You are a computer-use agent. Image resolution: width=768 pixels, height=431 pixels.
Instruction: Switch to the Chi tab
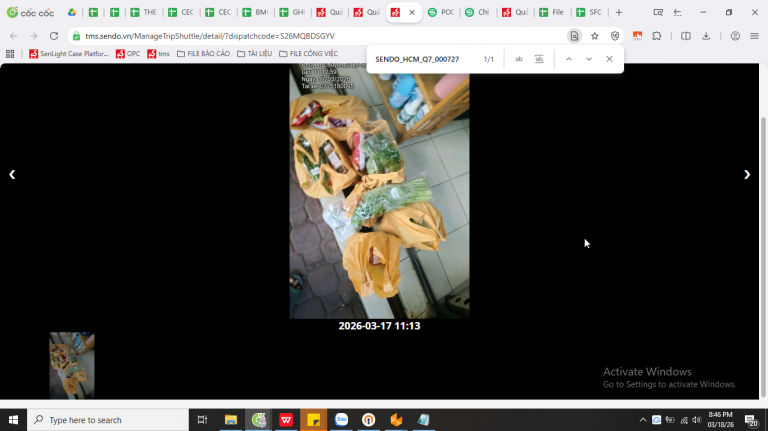click(478, 12)
